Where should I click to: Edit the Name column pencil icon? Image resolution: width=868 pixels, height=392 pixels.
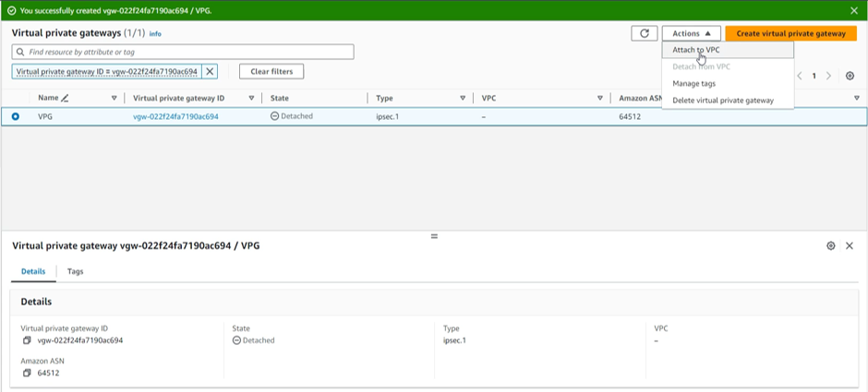(66, 98)
